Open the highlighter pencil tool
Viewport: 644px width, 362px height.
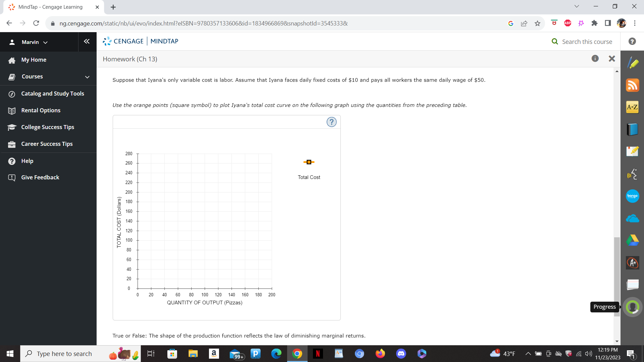632,63
